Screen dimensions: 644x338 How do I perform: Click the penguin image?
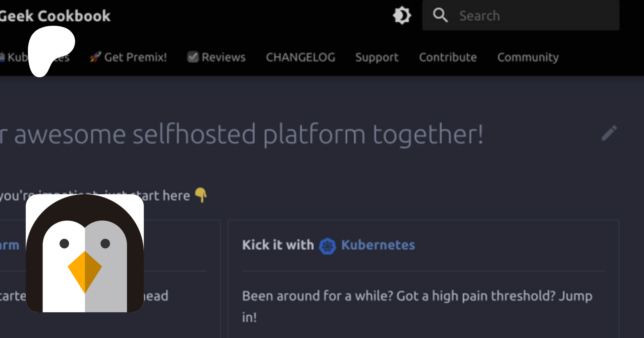(85, 253)
